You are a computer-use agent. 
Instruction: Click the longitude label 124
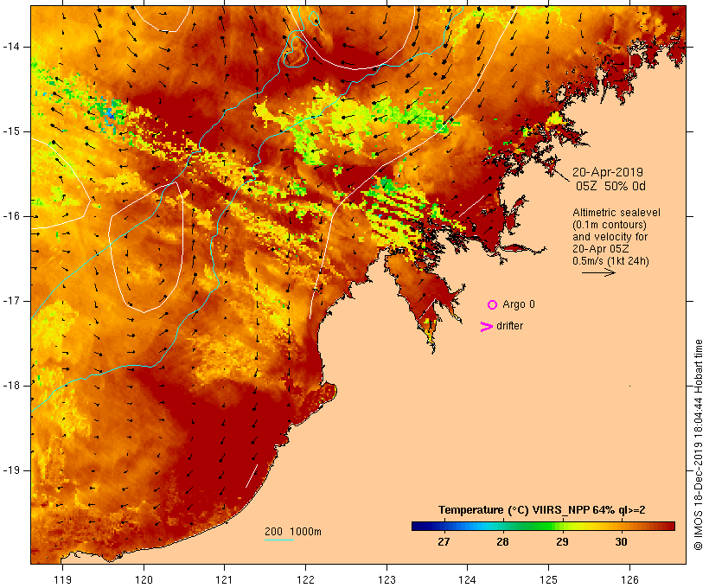[468, 580]
